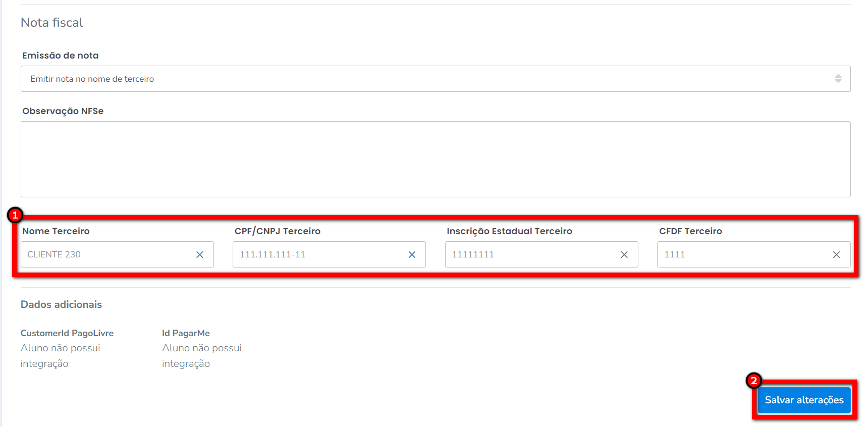Click the red number 2 annotation badge

[753, 381]
